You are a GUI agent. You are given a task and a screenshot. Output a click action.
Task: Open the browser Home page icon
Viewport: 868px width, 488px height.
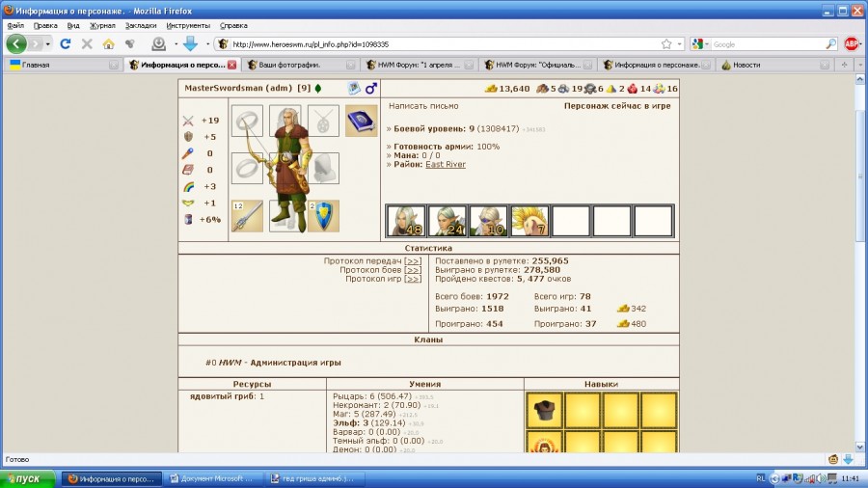click(108, 43)
